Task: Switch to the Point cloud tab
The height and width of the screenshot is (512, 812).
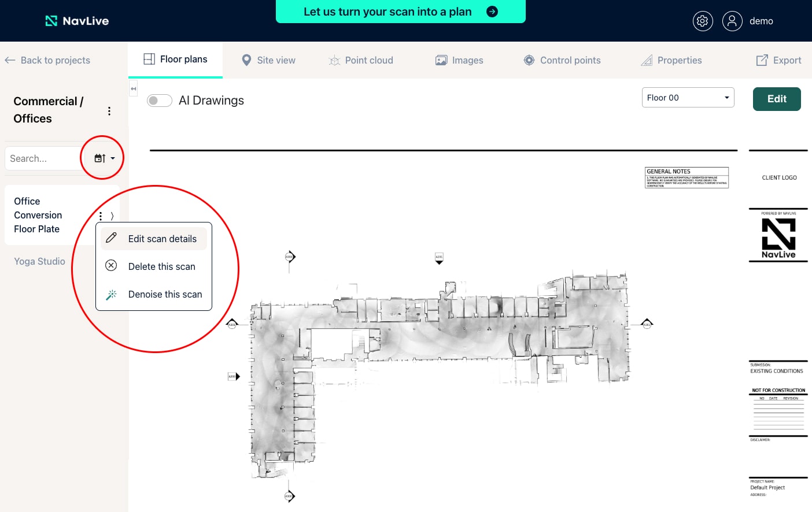Action: (x=361, y=60)
